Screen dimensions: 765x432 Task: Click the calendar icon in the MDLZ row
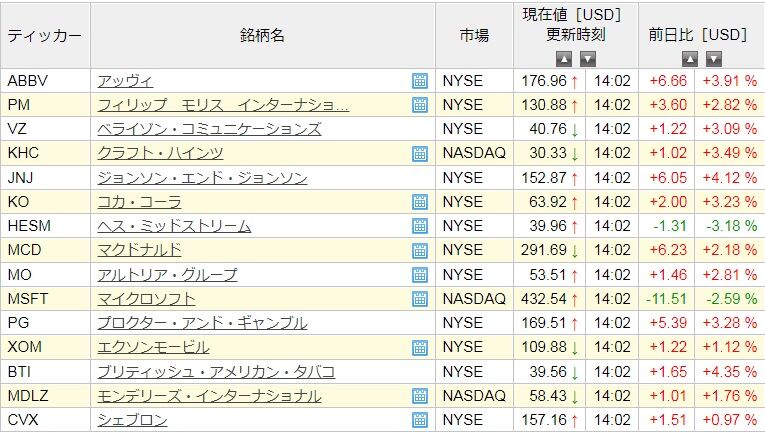(x=420, y=396)
